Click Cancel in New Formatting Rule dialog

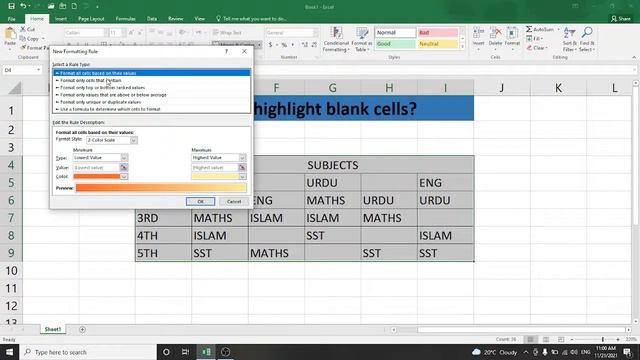(234, 202)
